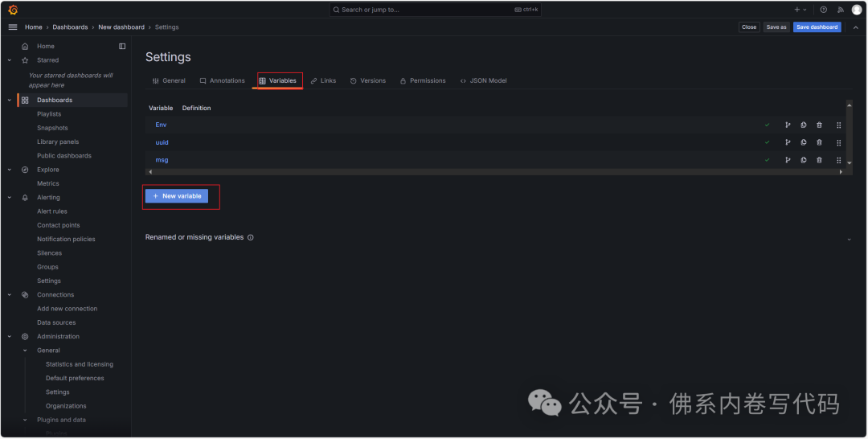
Task: Click the Close settings button
Action: (749, 27)
